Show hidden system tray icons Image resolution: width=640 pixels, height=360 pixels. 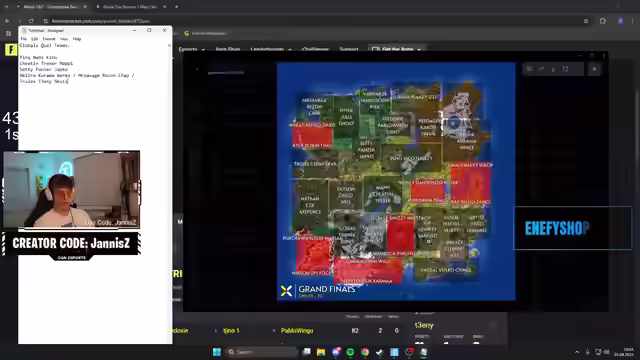tap(577, 352)
